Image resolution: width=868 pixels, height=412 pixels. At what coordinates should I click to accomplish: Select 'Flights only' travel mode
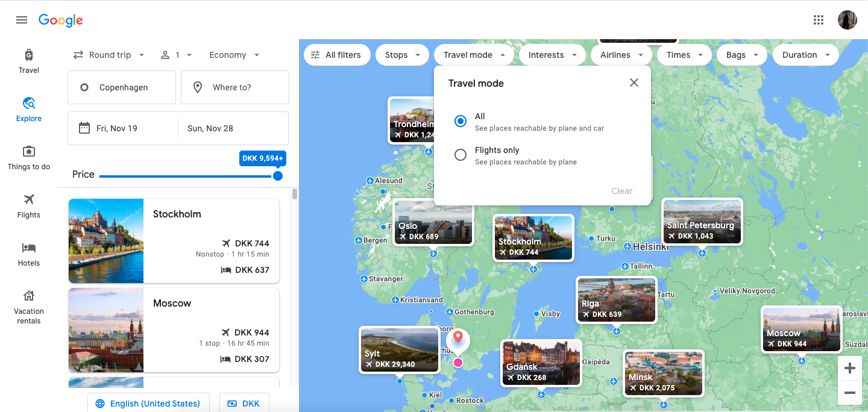tap(461, 155)
